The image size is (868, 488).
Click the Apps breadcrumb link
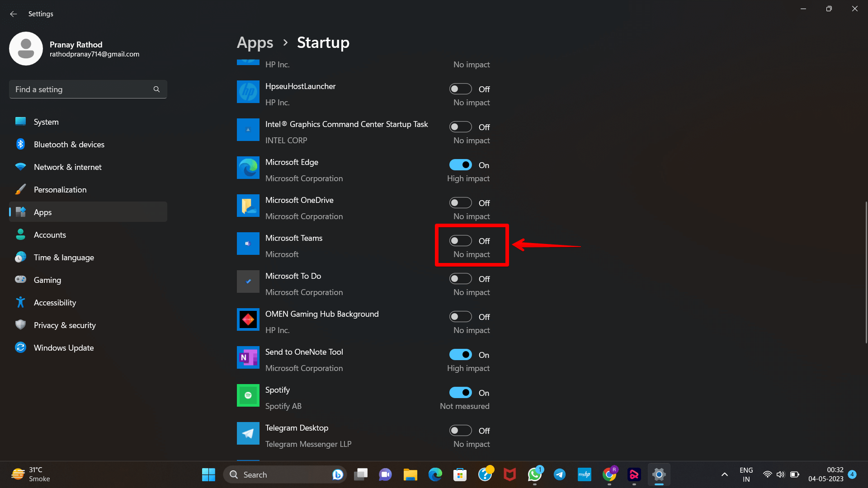click(255, 42)
